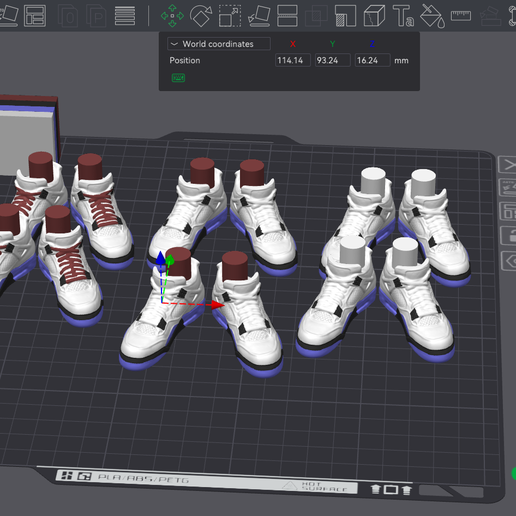This screenshot has height=516, width=516.
Task: Select the green Move tool
Action: pyautogui.click(x=172, y=15)
